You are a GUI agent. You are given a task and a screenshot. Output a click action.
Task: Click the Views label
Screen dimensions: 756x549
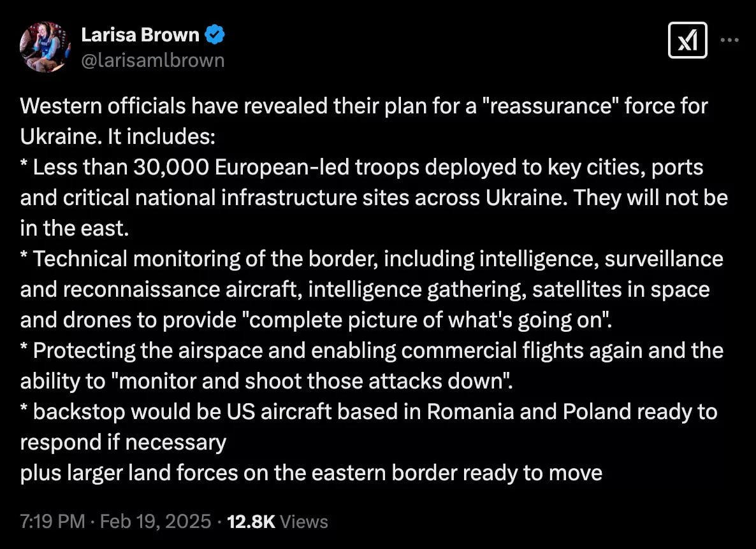point(304,522)
